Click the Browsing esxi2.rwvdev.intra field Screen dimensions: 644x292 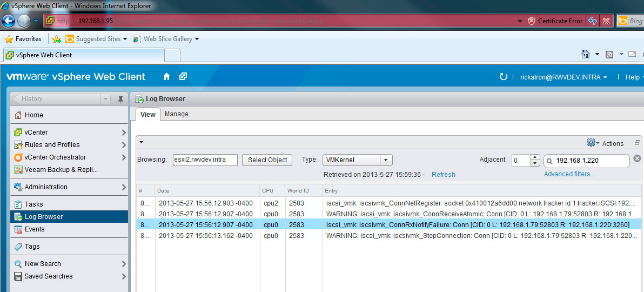[205, 160]
